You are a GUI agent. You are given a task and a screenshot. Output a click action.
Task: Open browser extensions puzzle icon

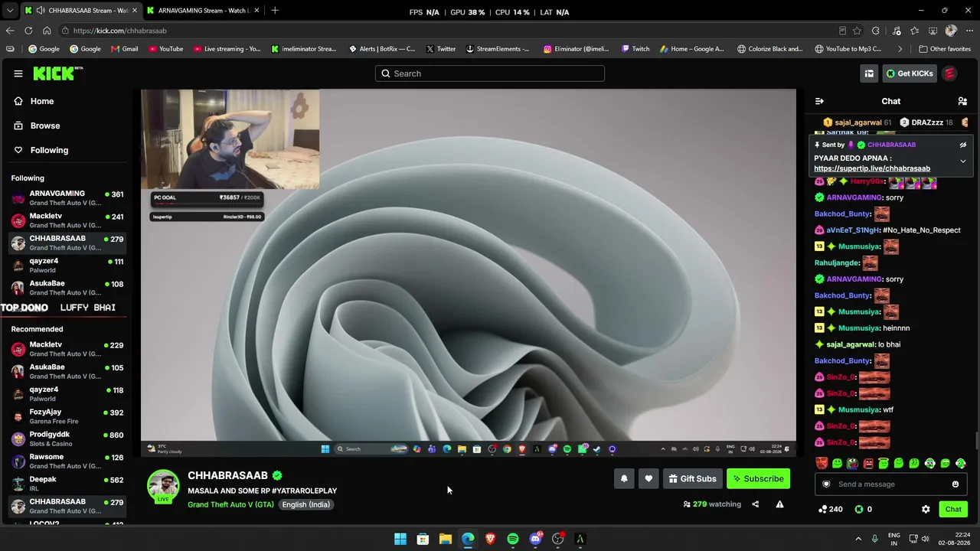click(876, 31)
